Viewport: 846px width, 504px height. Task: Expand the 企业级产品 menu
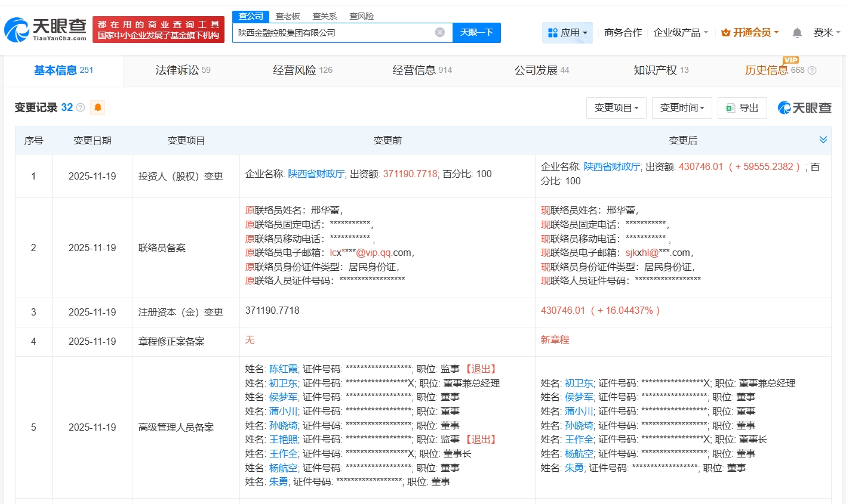(x=681, y=33)
